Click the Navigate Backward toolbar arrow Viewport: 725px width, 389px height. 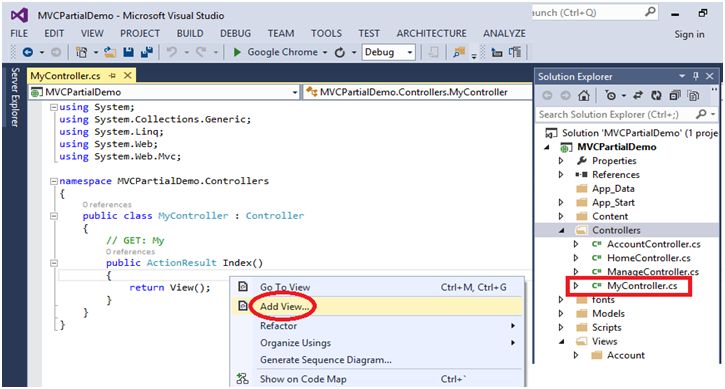[x=28, y=52]
